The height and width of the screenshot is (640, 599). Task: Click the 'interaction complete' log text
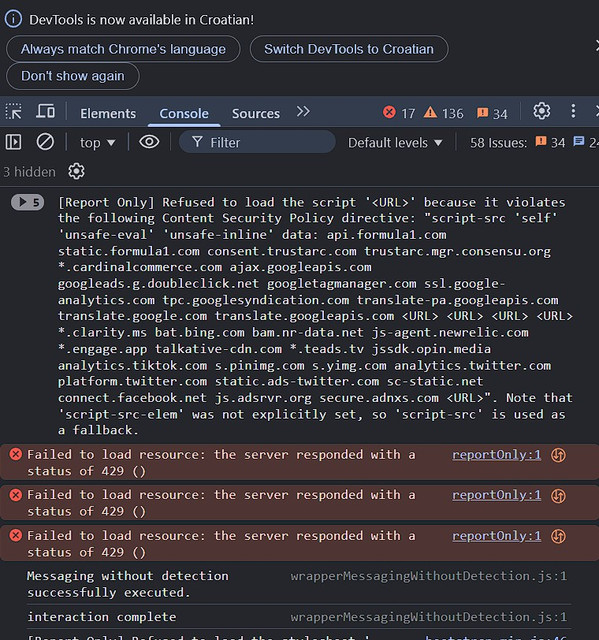pos(102,617)
